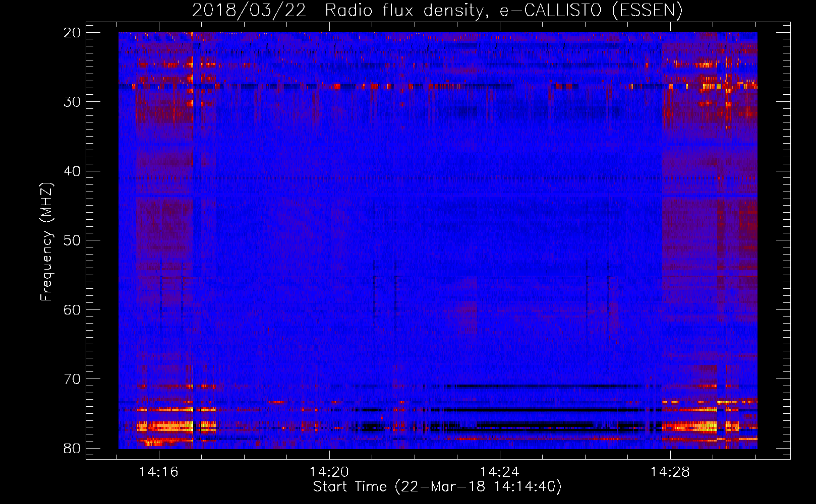
Task: Click the frequency tick label "50"
Action: point(73,240)
